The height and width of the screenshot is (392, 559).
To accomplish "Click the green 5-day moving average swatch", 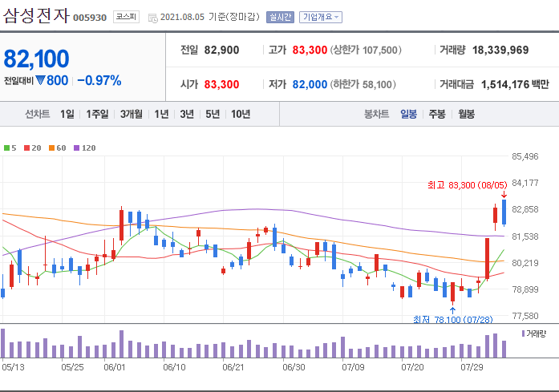I will (6, 148).
